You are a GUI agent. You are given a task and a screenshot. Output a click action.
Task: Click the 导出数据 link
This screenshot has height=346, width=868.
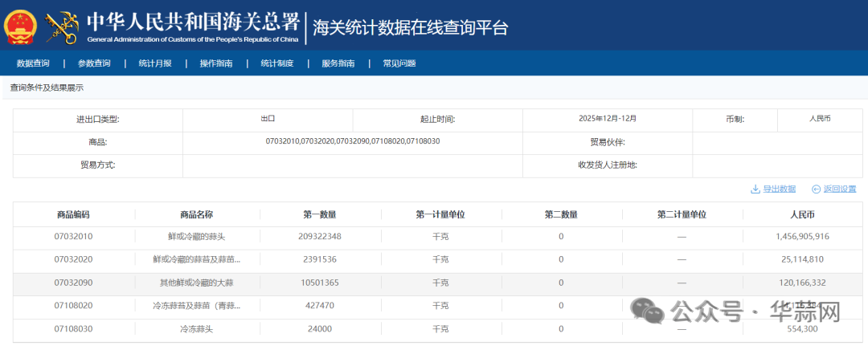coord(779,189)
